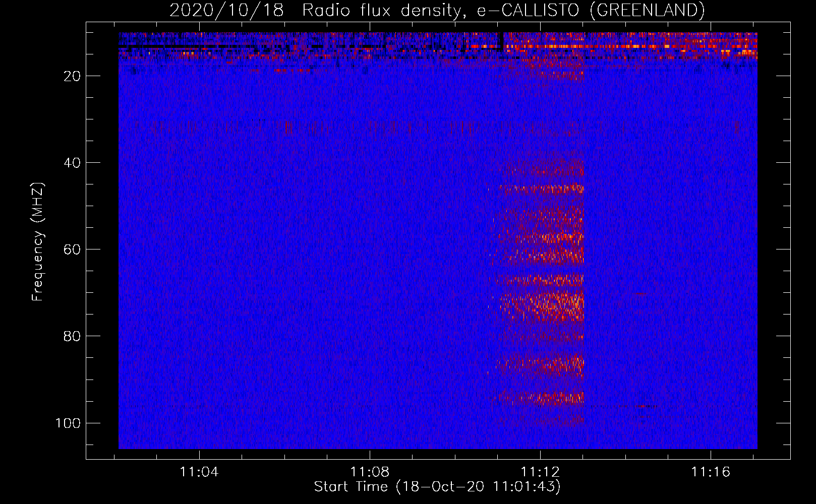Click the 'Start Time (18-Oct-20 11:01:43)' x-axis label
This screenshot has width=816, height=504.
pyautogui.click(x=437, y=487)
